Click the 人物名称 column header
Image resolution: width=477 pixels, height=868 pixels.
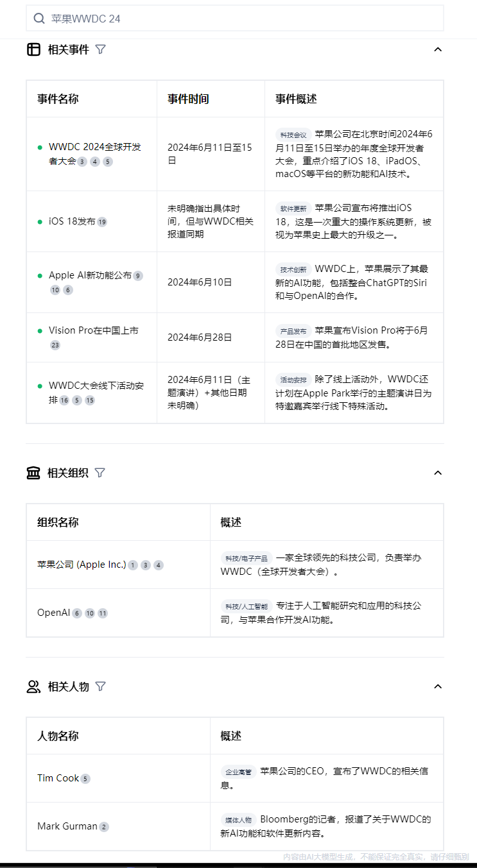pos(58,736)
